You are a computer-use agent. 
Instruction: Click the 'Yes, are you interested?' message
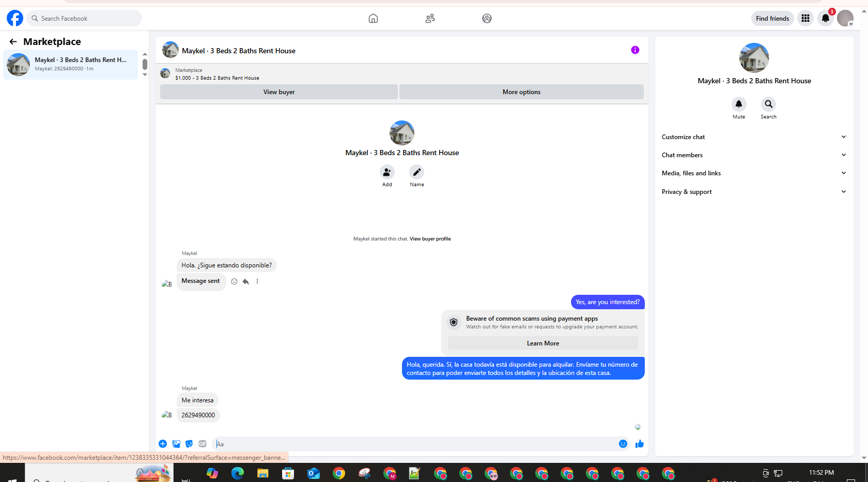click(608, 302)
